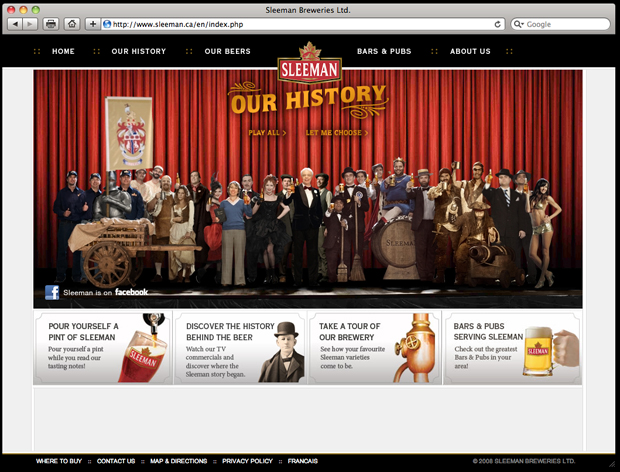The width and height of the screenshot is (620, 472).
Task: Click the suit of armor knight figure
Action: (x=112, y=198)
